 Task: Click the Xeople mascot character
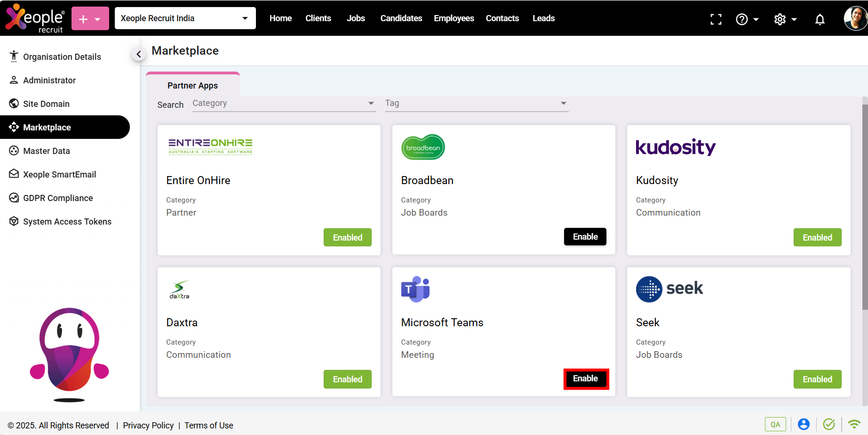tap(70, 354)
